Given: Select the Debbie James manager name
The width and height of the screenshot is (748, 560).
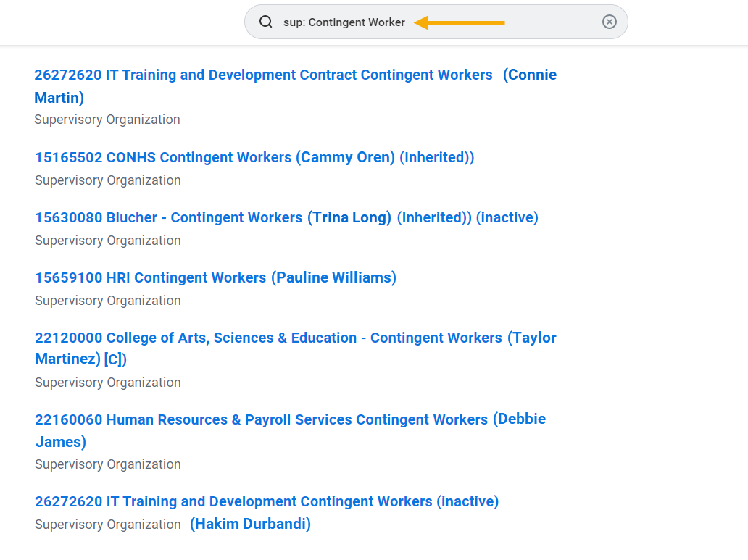Looking at the screenshot, I should point(520,419).
